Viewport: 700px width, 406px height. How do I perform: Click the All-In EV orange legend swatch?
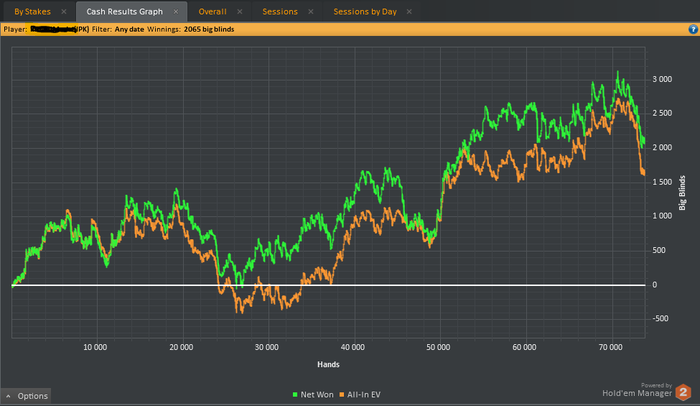click(342, 395)
